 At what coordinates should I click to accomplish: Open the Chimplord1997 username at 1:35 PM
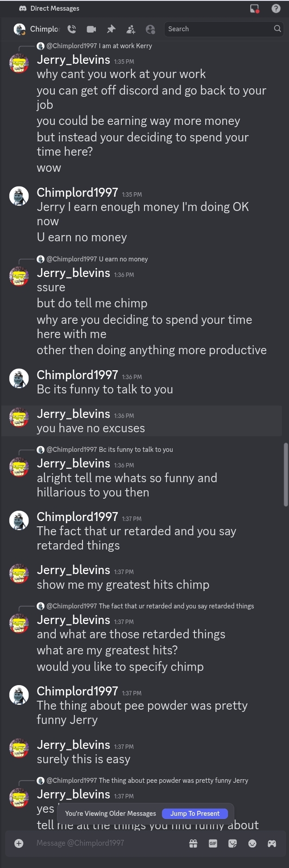pyautogui.click(x=77, y=192)
